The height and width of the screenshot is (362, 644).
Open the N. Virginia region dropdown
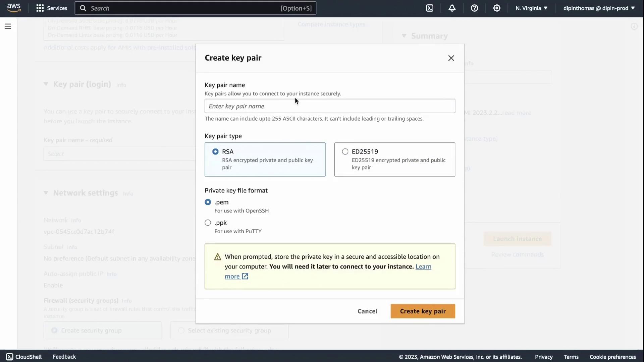tap(531, 8)
